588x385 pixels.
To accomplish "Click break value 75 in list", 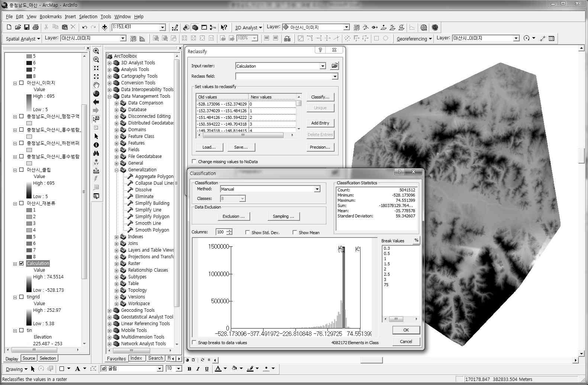I will [386, 285].
